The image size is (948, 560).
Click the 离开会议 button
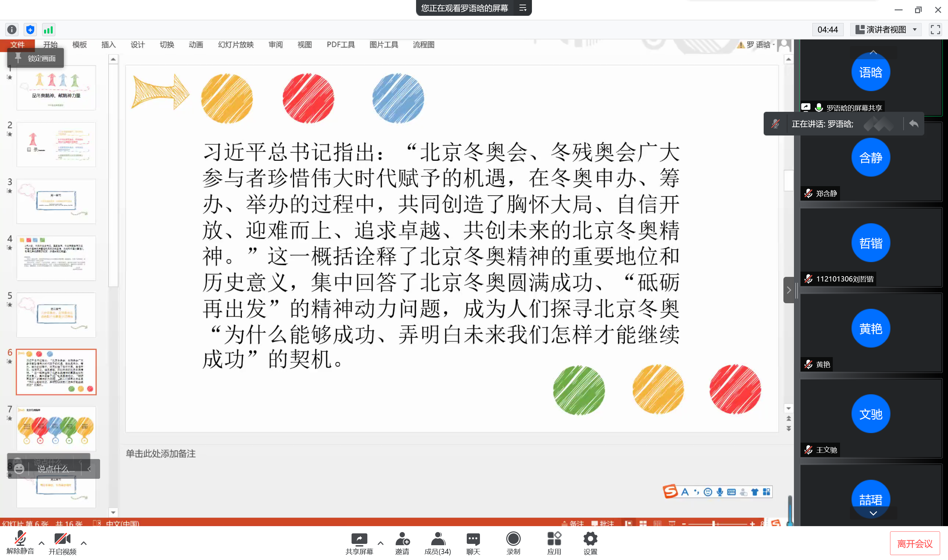tap(914, 544)
